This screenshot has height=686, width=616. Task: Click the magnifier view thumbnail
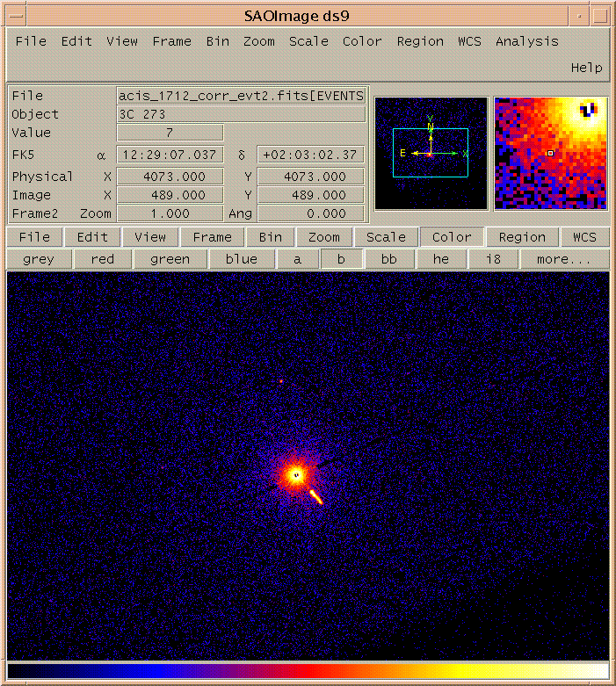tap(551, 153)
